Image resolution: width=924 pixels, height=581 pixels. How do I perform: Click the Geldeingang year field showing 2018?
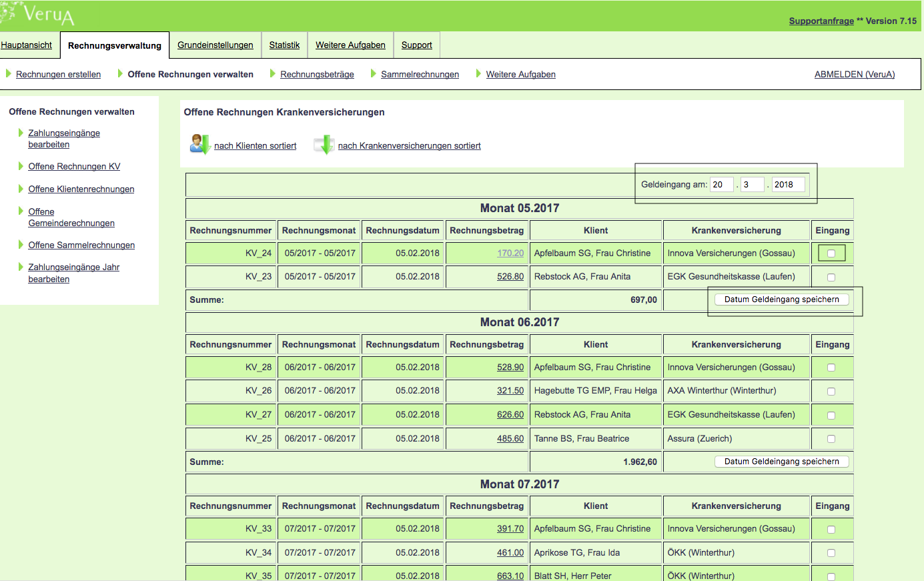(x=788, y=185)
